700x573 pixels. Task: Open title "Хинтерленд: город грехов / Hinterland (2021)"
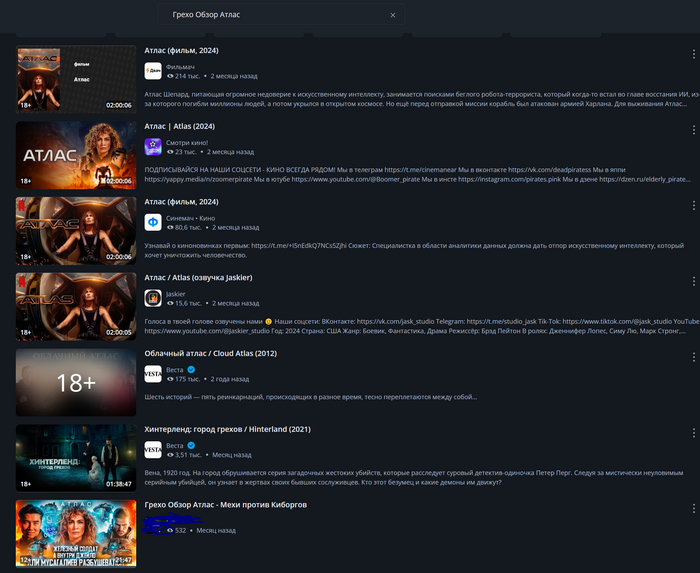coord(227,429)
